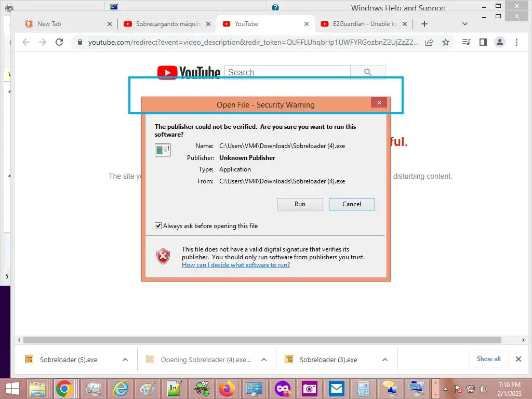Close the Chrome downloads bar

(x=518, y=359)
